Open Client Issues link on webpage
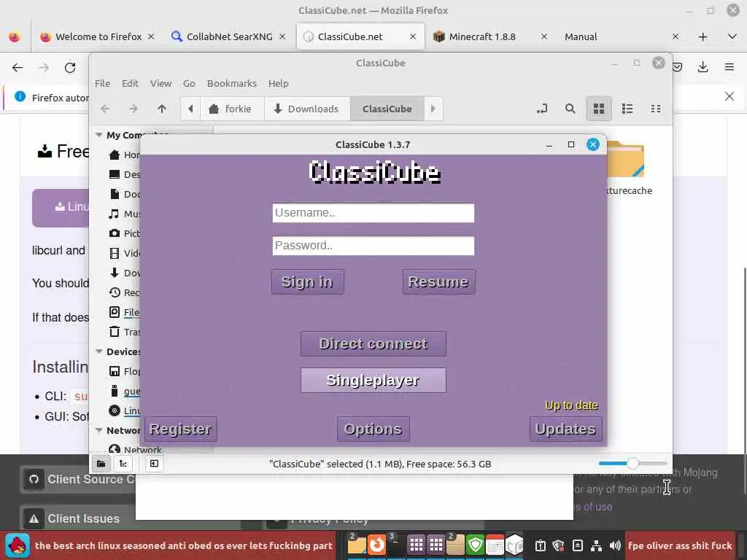 [x=79, y=518]
